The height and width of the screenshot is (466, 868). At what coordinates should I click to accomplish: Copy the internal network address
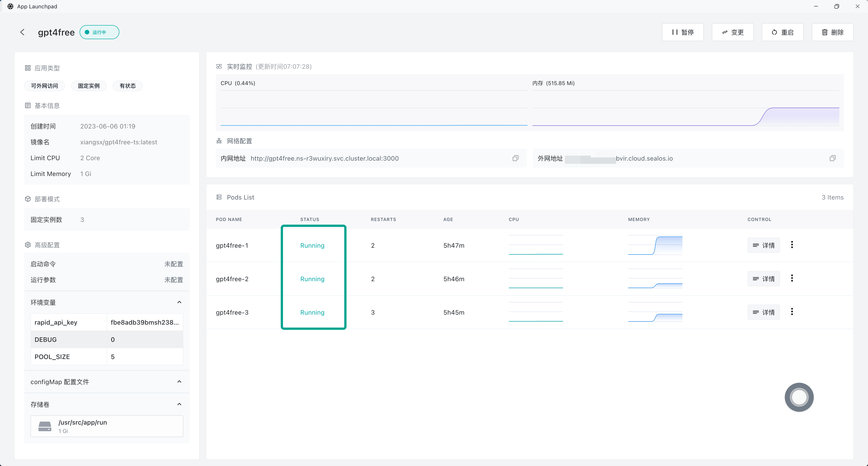point(515,158)
